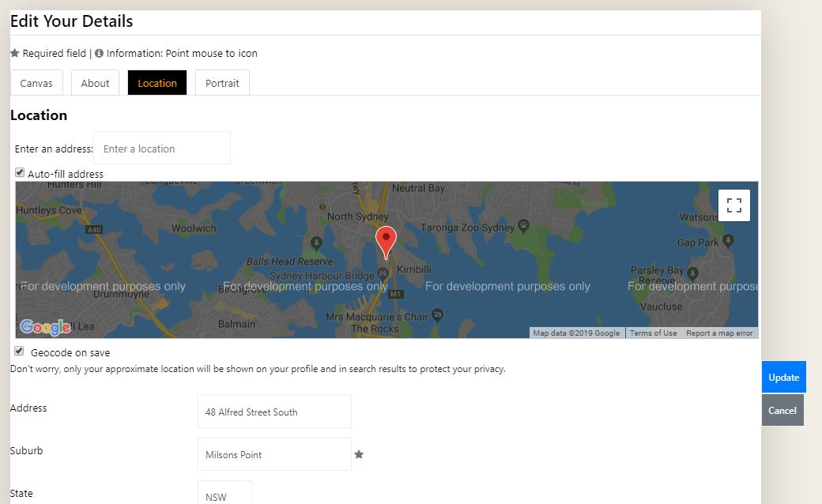Click Report a map error link

pos(719,333)
